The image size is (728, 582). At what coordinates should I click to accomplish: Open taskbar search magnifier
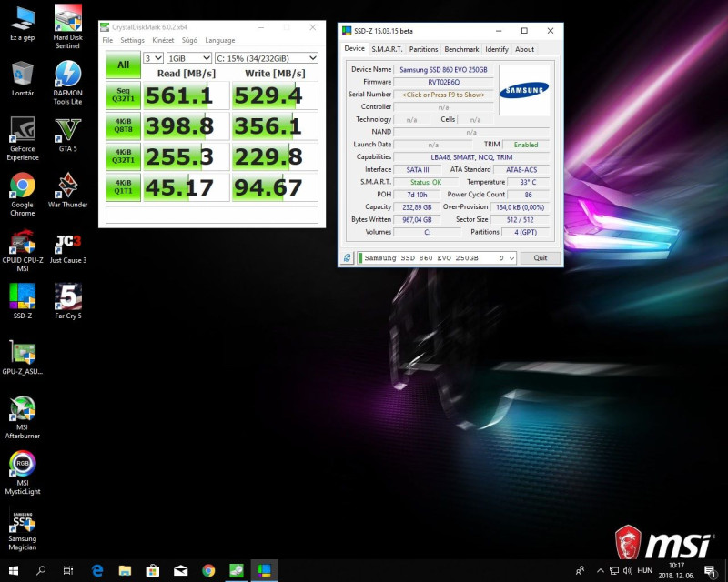point(41,570)
